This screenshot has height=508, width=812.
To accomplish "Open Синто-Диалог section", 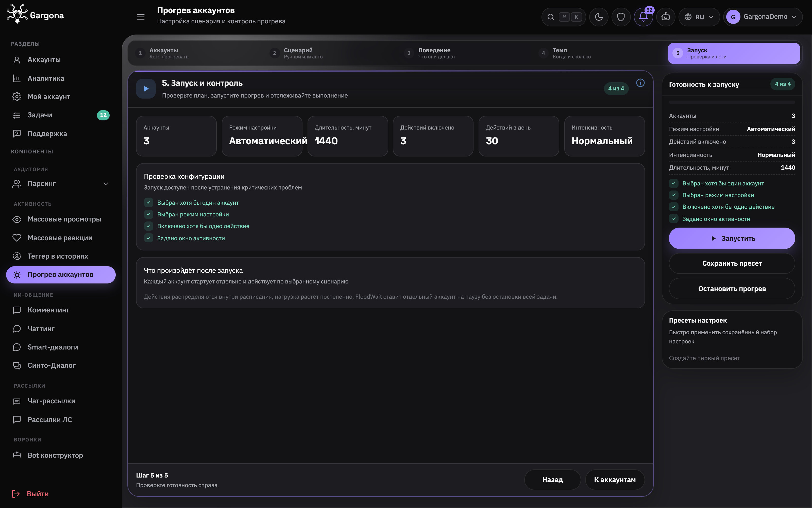I will click(61, 366).
